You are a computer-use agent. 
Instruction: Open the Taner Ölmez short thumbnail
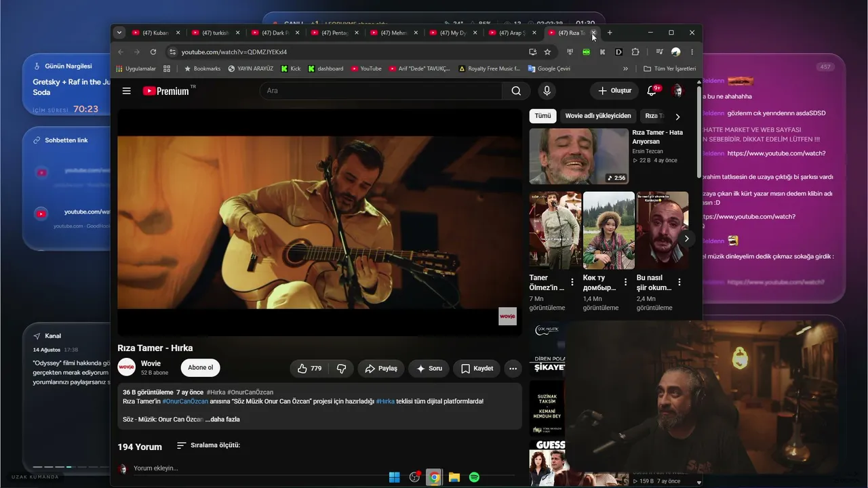coord(555,230)
